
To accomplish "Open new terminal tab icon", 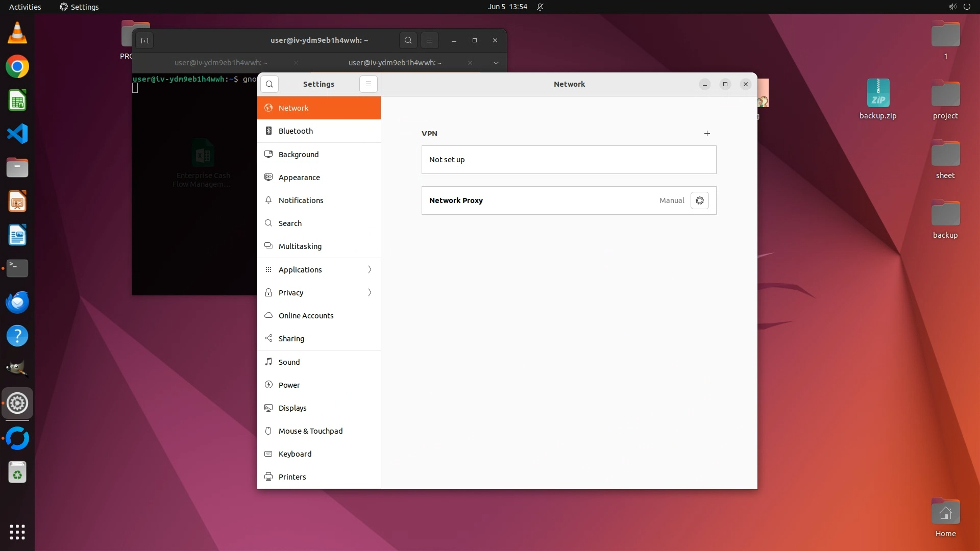I will tap(145, 40).
